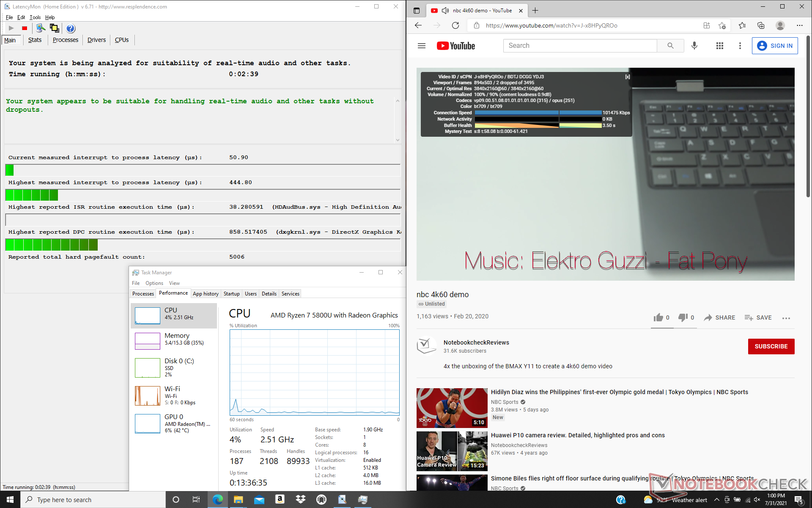Close the stats for nerds overlay

(x=627, y=77)
